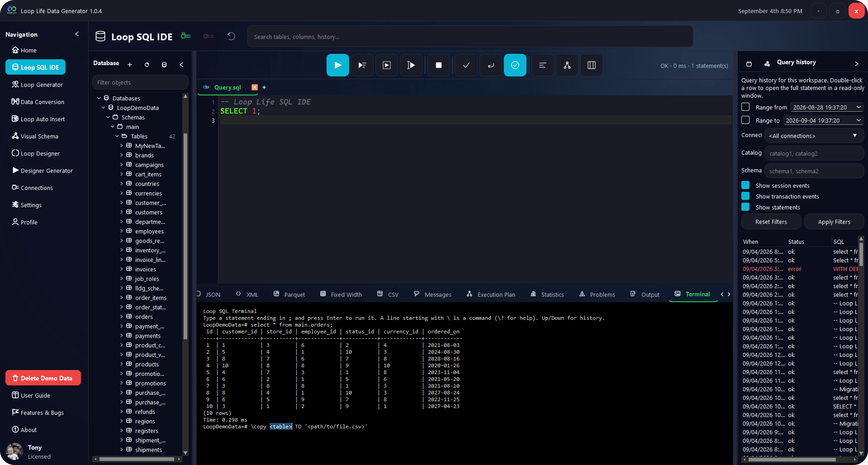Open Connections page
Image resolution: width=868 pixels, height=465 pixels.
pyautogui.click(x=32, y=188)
